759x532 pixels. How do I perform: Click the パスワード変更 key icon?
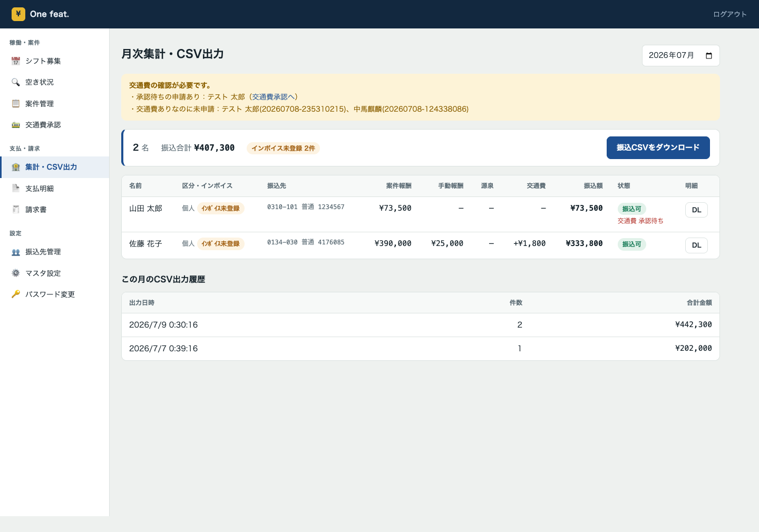[x=16, y=294]
